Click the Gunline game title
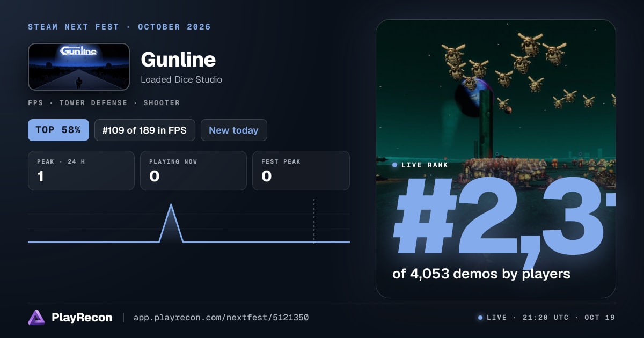Image resolution: width=644 pixels, height=338 pixels. (x=178, y=59)
